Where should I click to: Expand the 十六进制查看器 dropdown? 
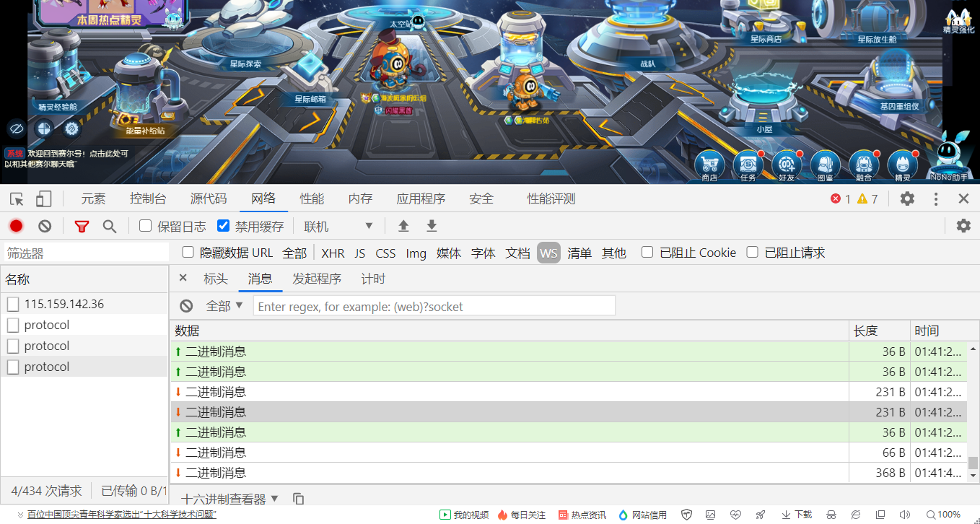click(x=229, y=499)
